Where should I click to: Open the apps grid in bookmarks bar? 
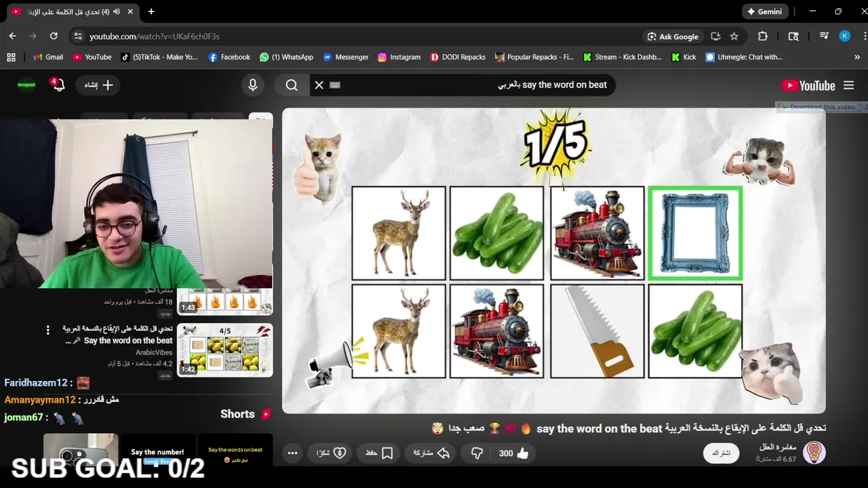pyautogui.click(x=11, y=57)
